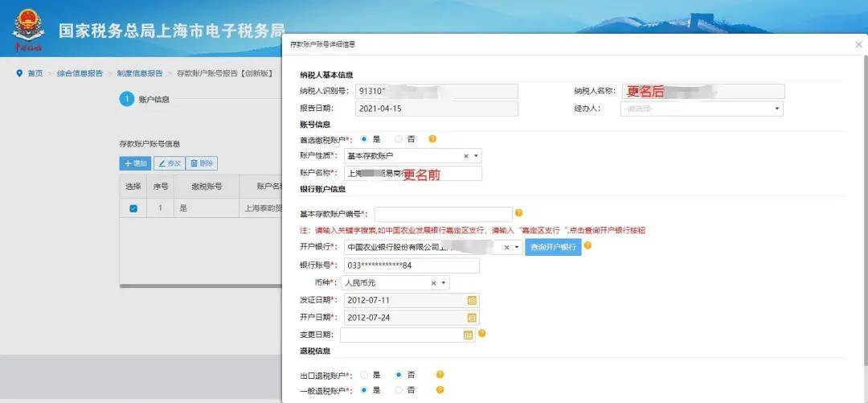Click the 银行账号 input field
868x403 pixels.
coord(411,265)
